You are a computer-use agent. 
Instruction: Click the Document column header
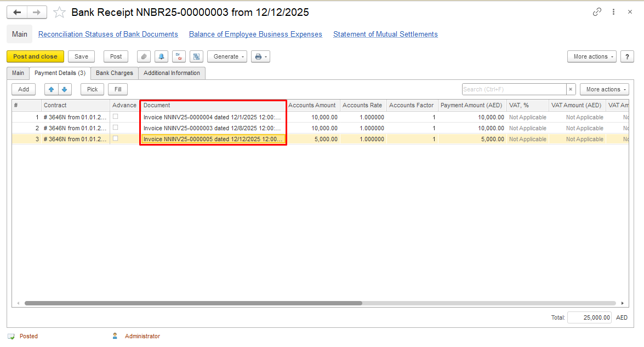(x=213, y=106)
